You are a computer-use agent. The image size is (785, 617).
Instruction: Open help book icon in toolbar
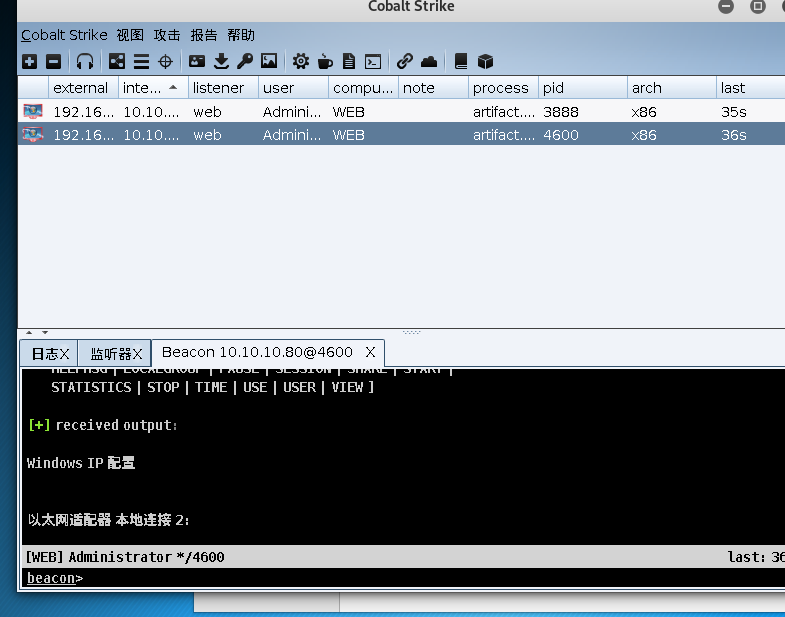point(461,62)
